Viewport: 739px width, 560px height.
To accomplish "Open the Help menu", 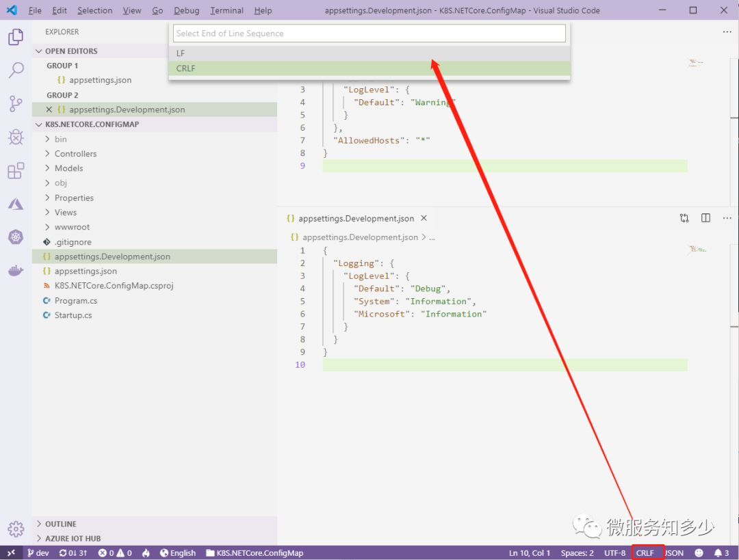I will click(263, 10).
